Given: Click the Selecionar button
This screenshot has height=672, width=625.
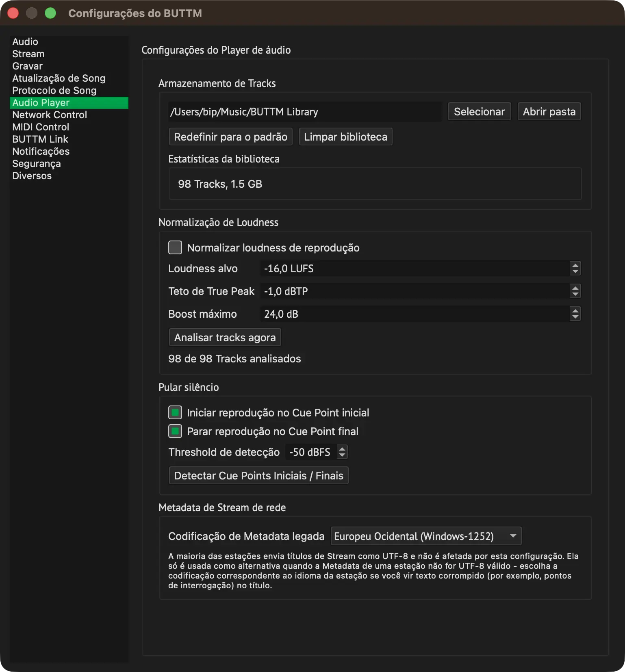Looking at the screenshot, I should [479, 112].
